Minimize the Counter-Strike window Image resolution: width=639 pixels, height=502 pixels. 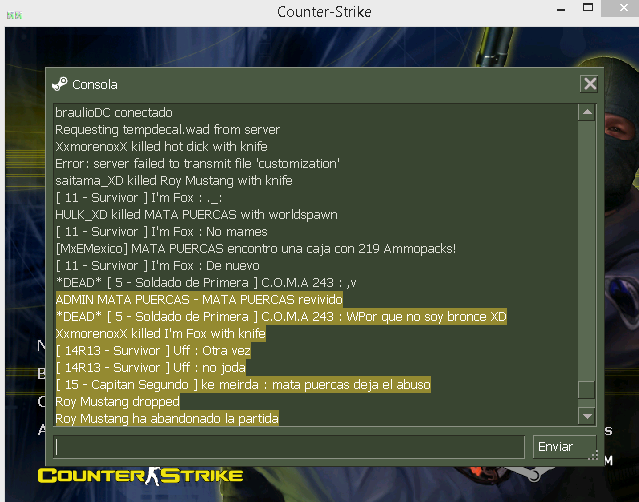coord(561,9)
